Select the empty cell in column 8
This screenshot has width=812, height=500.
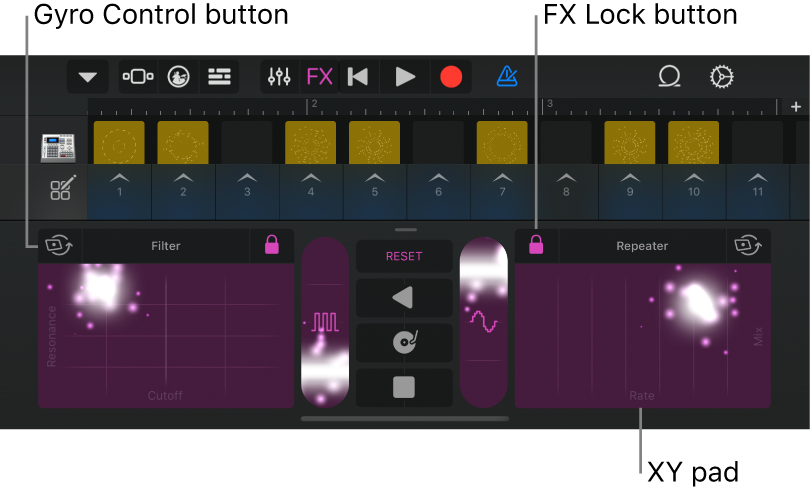click(x=566, y=143)
